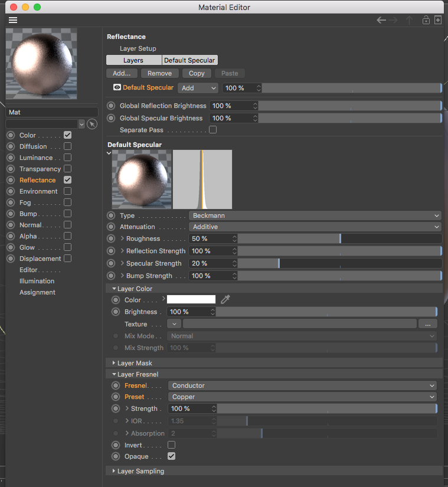Image resolution: width=448 pixels, height=487 pixels.
Task: Enable the Diffusion channel checkbox
Action: pyautogui.click(x=68, y=146)
